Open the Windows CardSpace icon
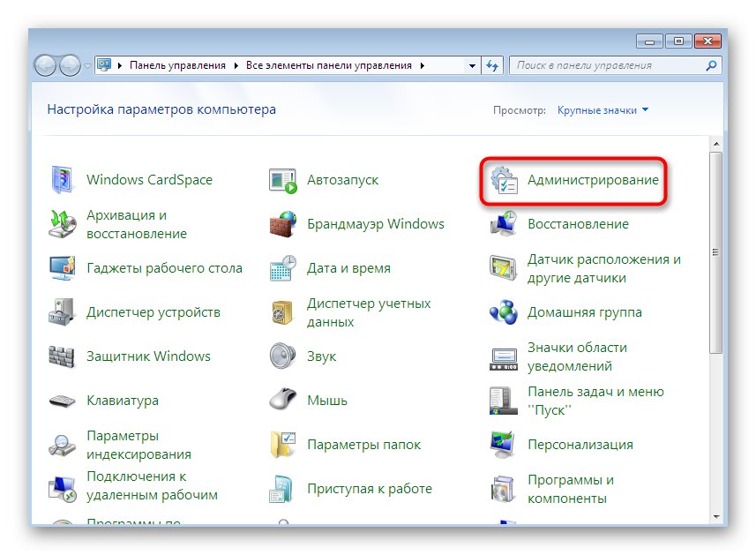 [x=62, y=180]
